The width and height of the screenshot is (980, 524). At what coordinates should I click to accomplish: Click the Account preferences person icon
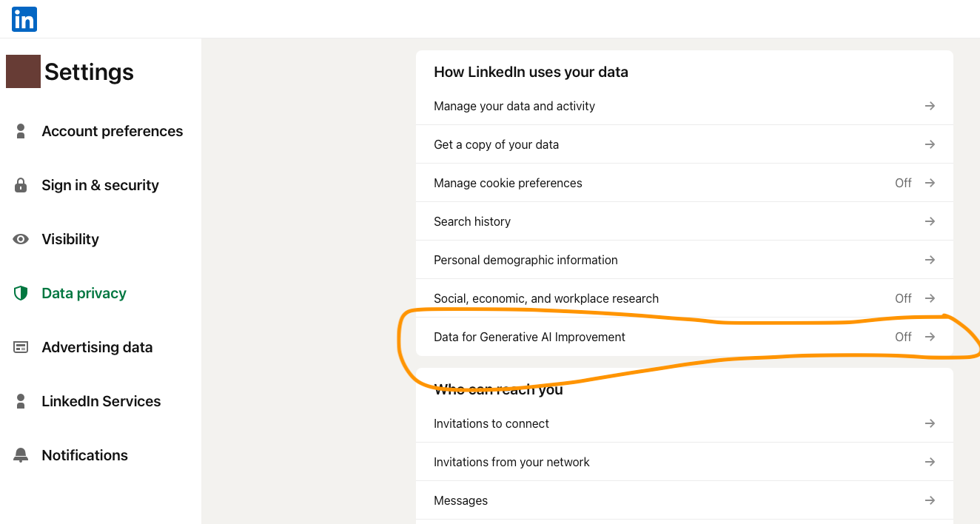point(21,131)
